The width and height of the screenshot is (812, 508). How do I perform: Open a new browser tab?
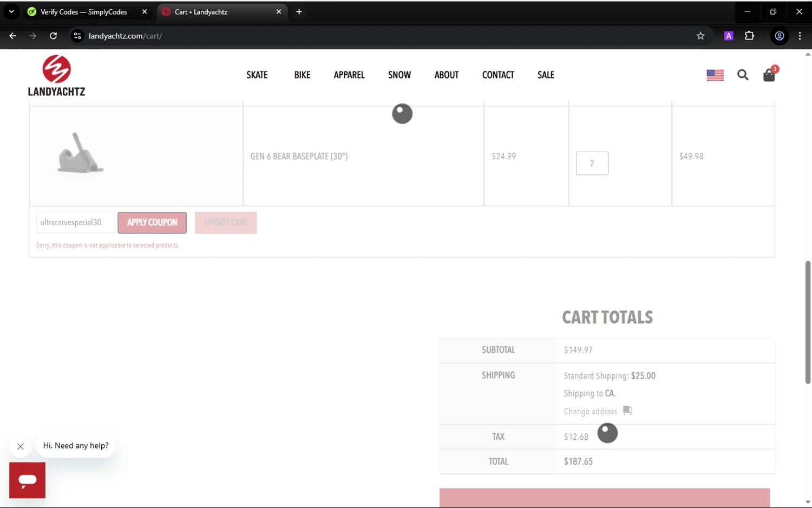(x=299, y=11)
